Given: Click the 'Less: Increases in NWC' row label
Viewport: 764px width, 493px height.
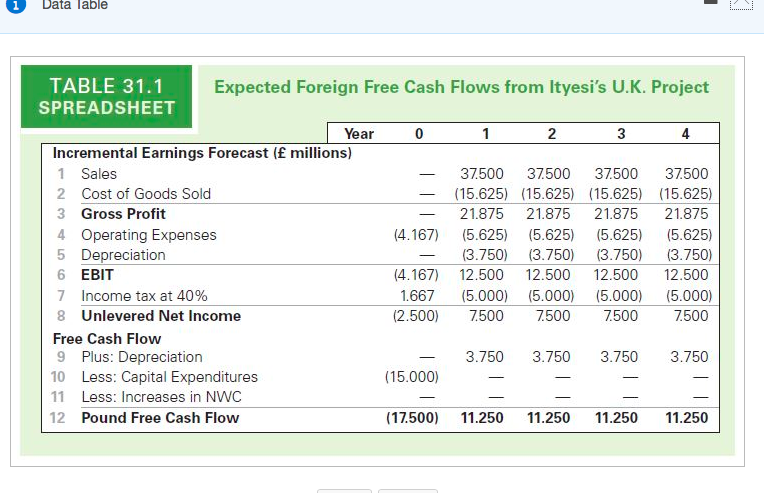Looking at the screenshot, I should pyautogui.click(x=161, y=397).
